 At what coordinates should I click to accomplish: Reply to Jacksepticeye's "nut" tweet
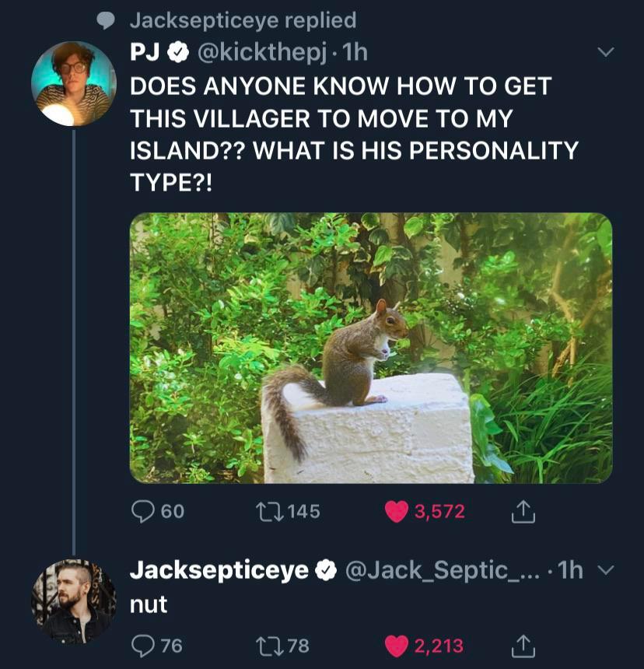pyautogui.click(x=143, y=646)
